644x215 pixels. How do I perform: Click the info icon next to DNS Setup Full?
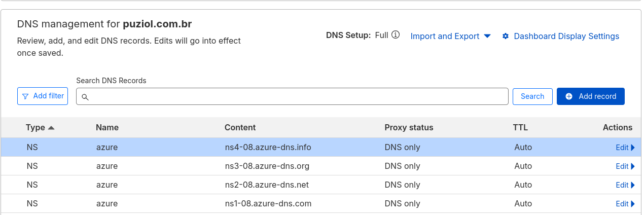396,35
